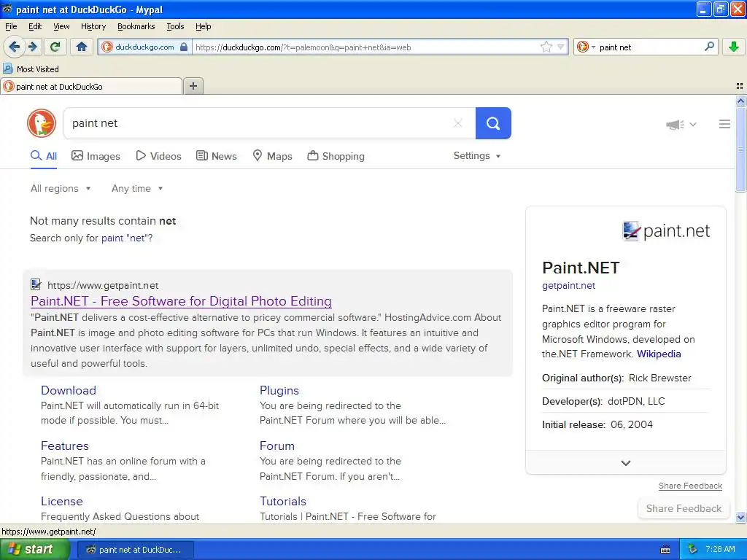The width and height of the screenshot is (747, 560).
Task: Open the File menu
Action: click(x=11, y=26)
